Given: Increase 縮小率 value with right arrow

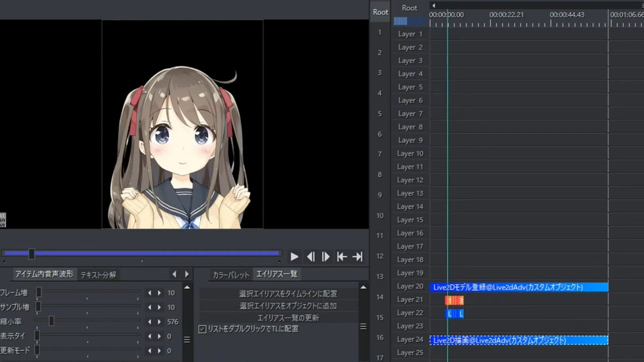Looking at the screenshot, I should coord(160,322).
